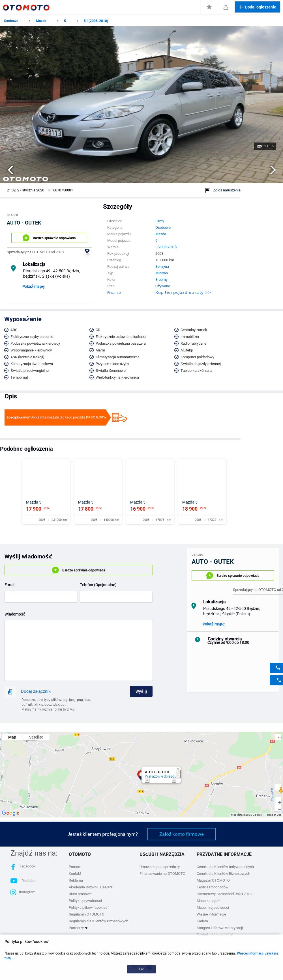The width and height of the screenshot is (283, 980).
Task: Open similar Mazda 5 listing at 18 900 PLN
Action: (x=202, y=491)
